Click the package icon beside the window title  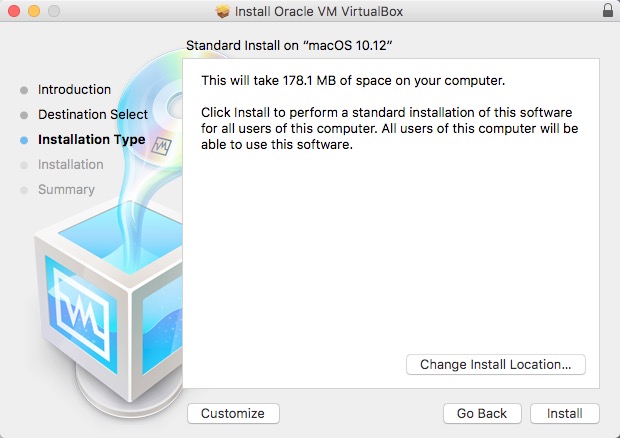pyautogui.click(x=222, y=11)
